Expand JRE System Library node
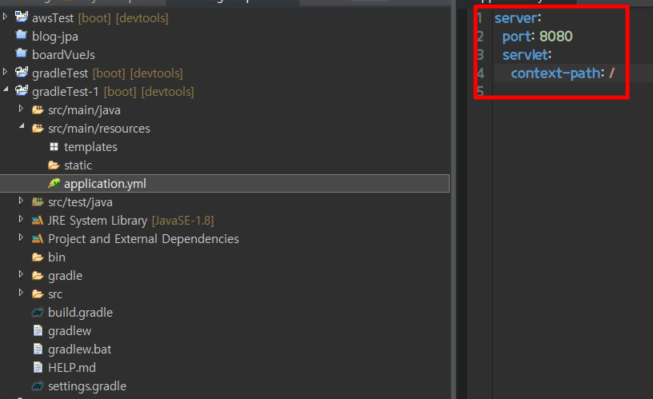The image size is (653, 399). coord(21,219)
